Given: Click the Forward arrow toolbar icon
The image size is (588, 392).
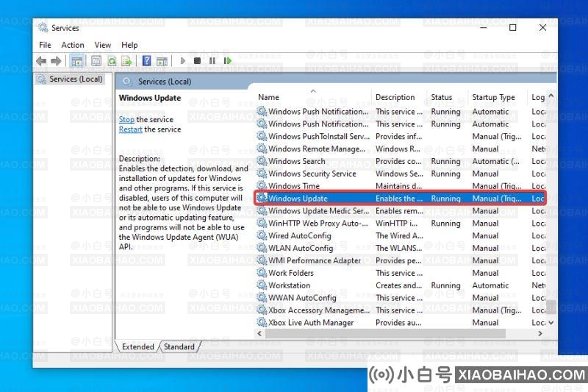Looking at the screenshot, I should 56,61.
